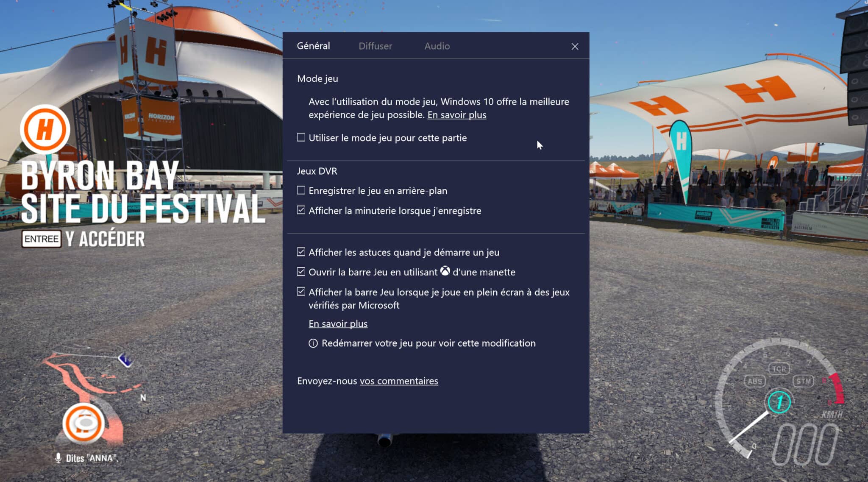Click the 'Y ACCÉDER' prompt text
The height and width of the screenshot is (482, 868).
[105, 239]
